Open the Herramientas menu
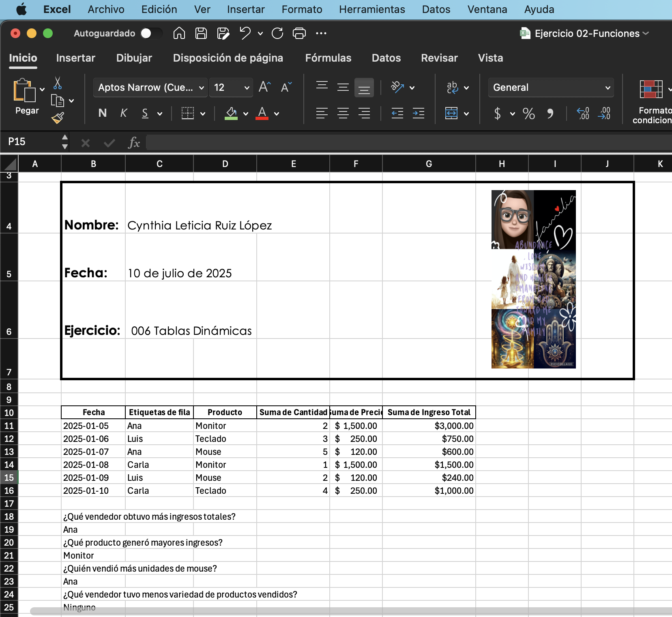 pyautogui.click(x=372, y=9)
